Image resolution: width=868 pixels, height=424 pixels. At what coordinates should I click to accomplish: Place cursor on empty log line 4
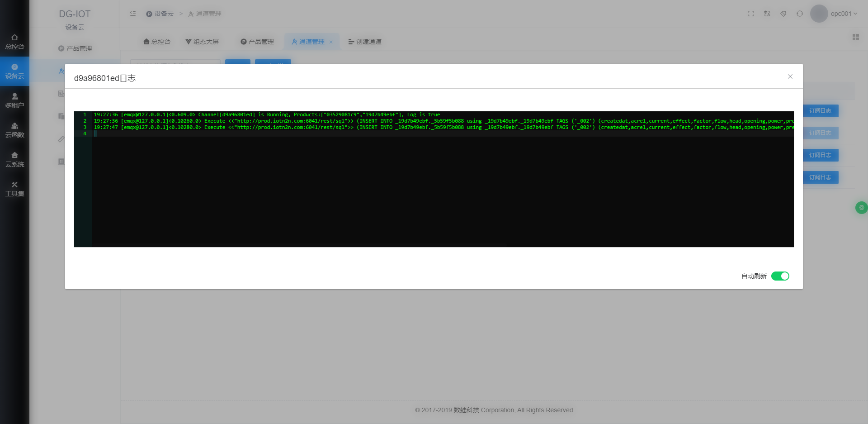[443, 134]
